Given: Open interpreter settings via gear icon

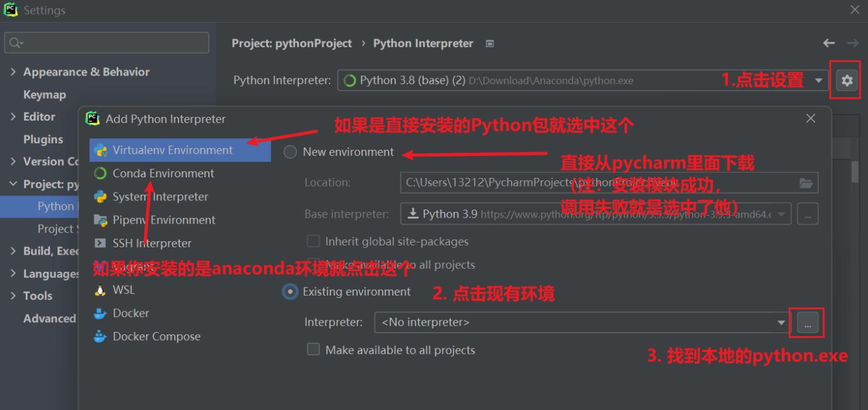Looking at the screenshot, I should 845,79.
